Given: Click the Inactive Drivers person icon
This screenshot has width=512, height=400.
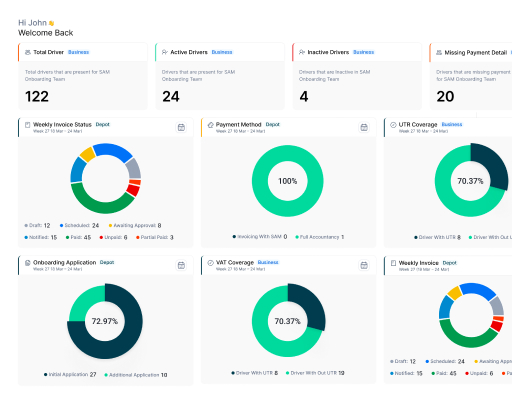Looking at the screenshot, I should 302,52.
